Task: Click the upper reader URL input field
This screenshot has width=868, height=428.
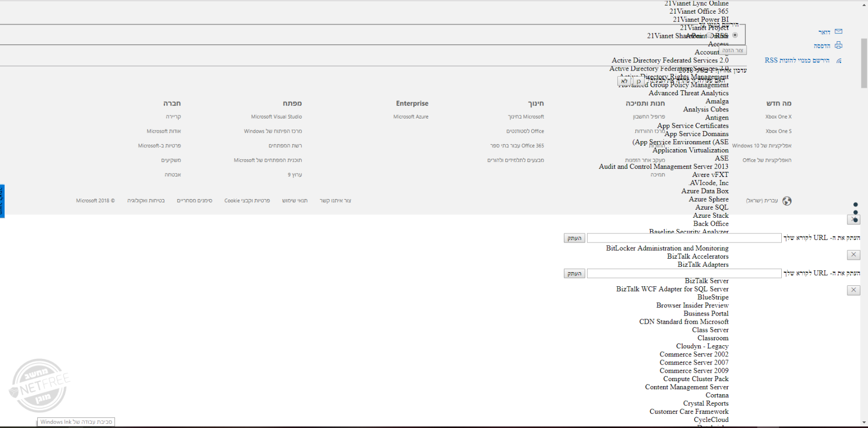Action: (684, 238)
